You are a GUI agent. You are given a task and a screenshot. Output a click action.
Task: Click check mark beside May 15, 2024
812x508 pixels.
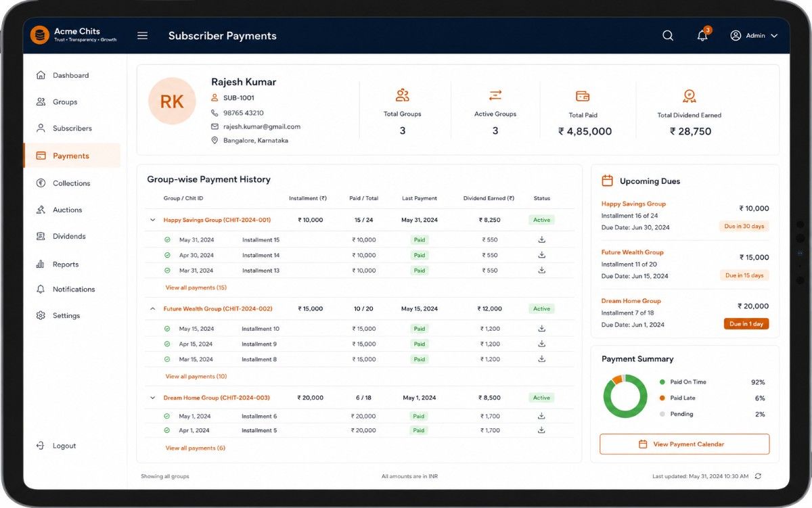point(167,329)
